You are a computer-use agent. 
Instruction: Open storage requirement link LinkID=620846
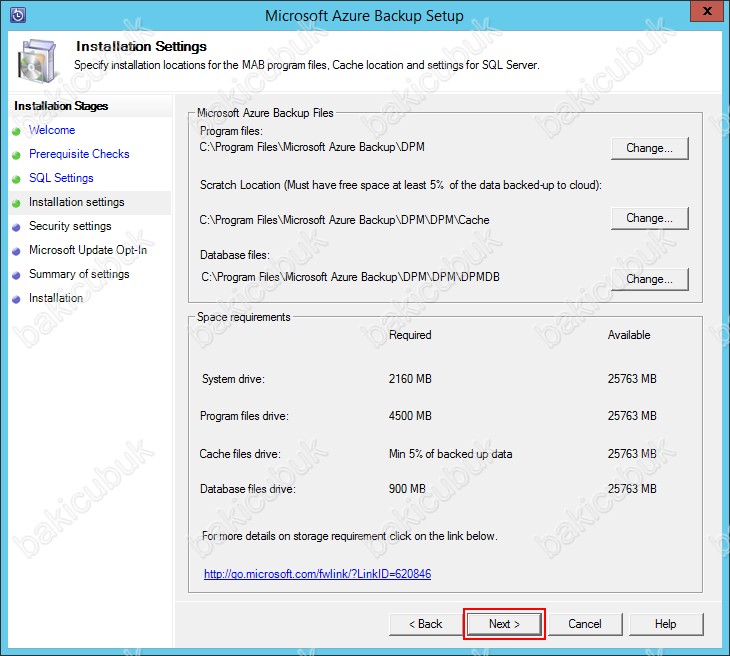click(318, 574)
